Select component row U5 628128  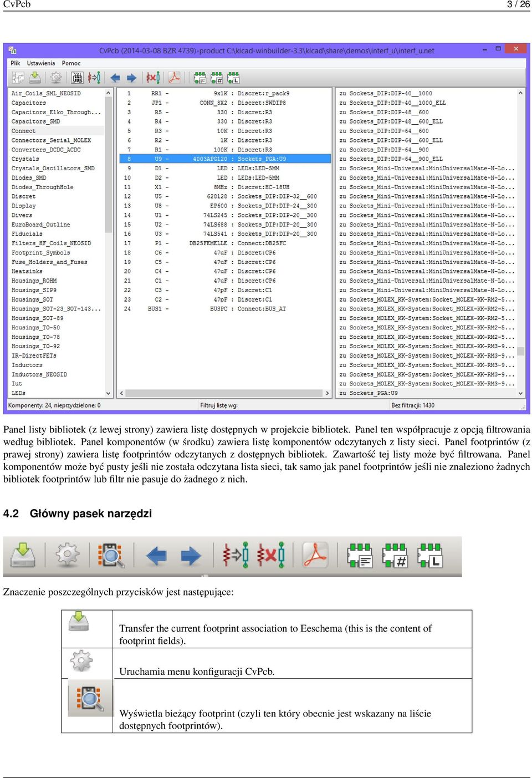click(224, 196)
